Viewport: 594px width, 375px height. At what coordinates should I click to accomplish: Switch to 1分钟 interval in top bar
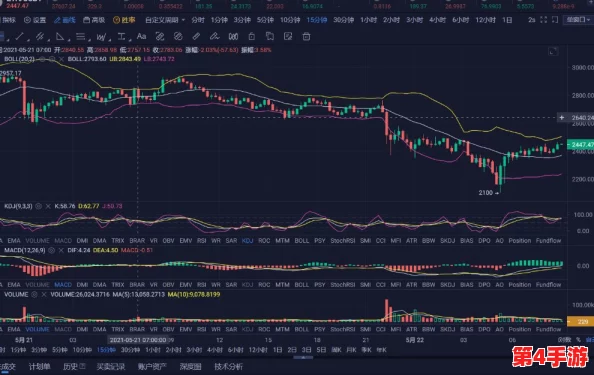pyautogui.click(x=219, y=20)
